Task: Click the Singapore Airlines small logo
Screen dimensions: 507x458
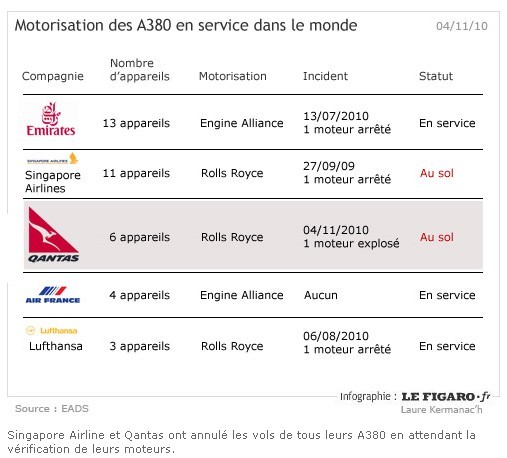Action: [x=52, y=159]
